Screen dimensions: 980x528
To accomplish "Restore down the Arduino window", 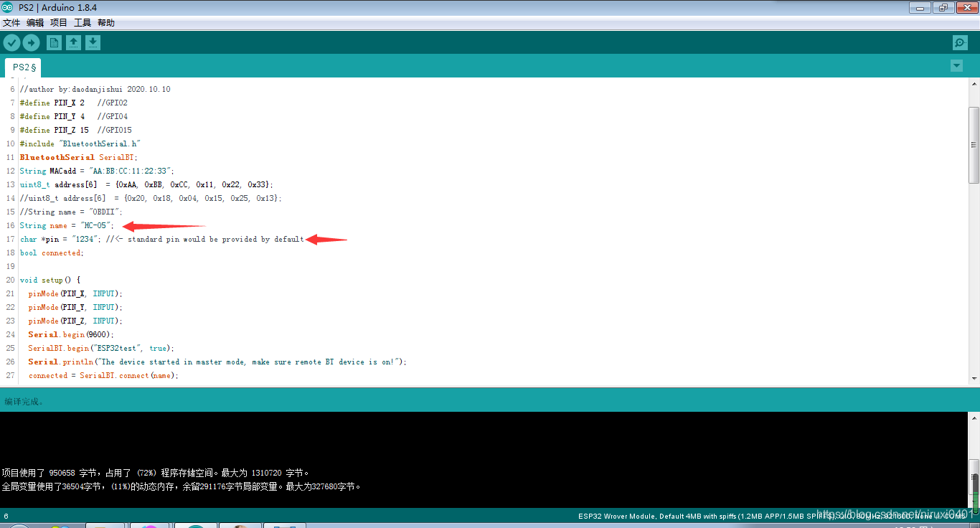I will point(943,7).
